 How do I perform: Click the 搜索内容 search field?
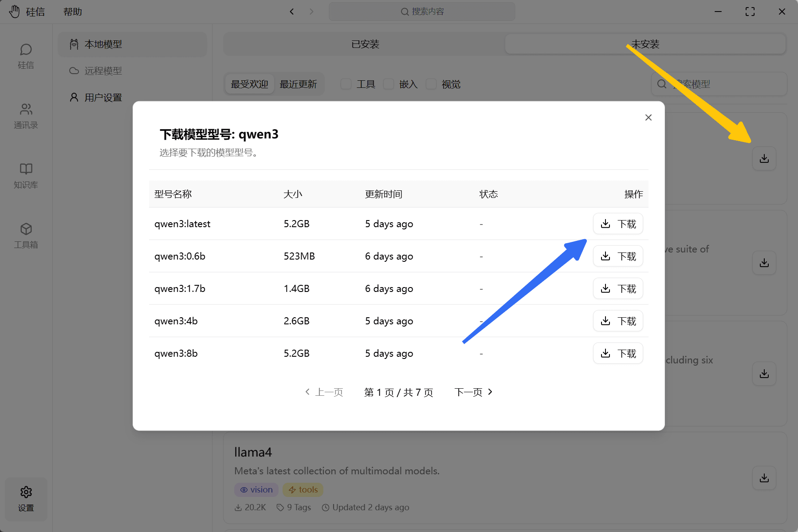pos(422,12)
